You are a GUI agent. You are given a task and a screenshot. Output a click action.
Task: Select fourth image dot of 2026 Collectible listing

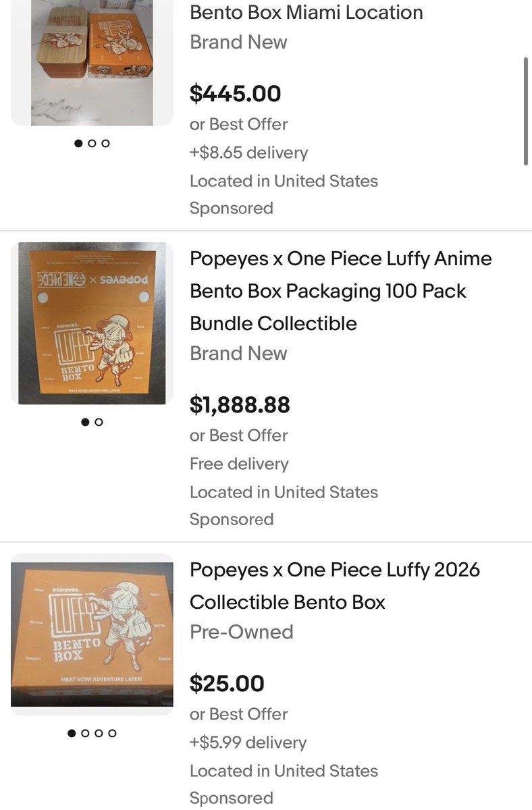coord(113,733)
